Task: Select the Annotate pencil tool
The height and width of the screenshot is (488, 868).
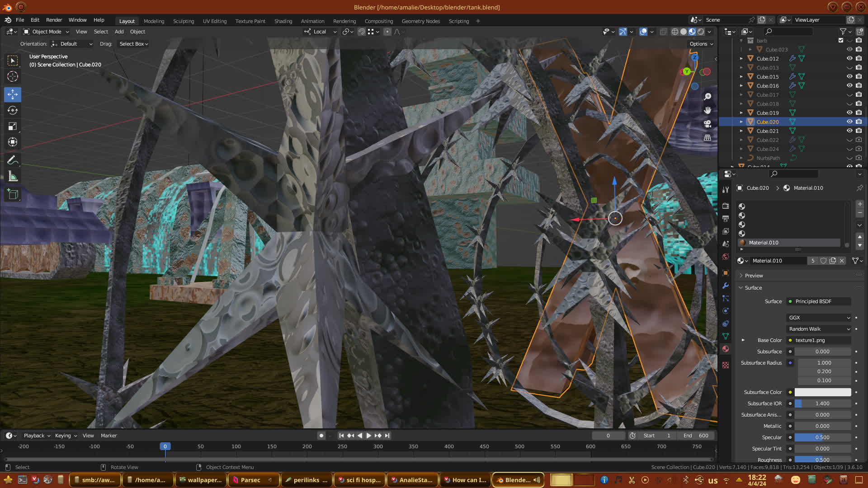Action: (13, 160)
